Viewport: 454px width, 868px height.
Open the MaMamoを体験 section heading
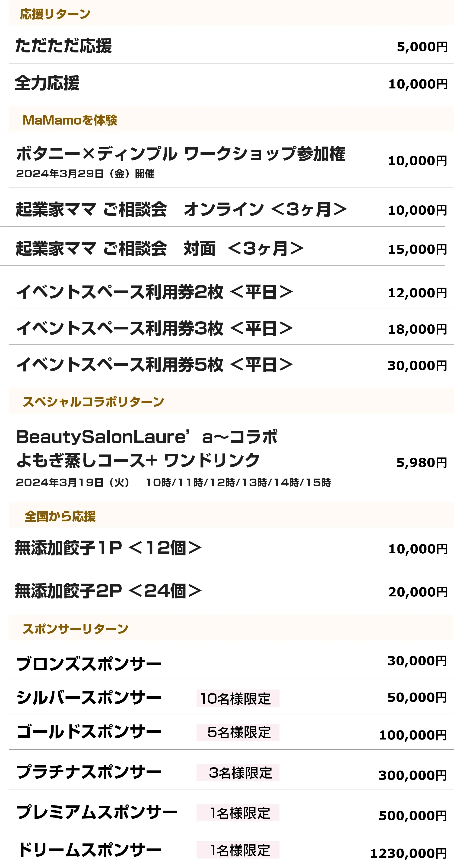[x=70, y=120]
